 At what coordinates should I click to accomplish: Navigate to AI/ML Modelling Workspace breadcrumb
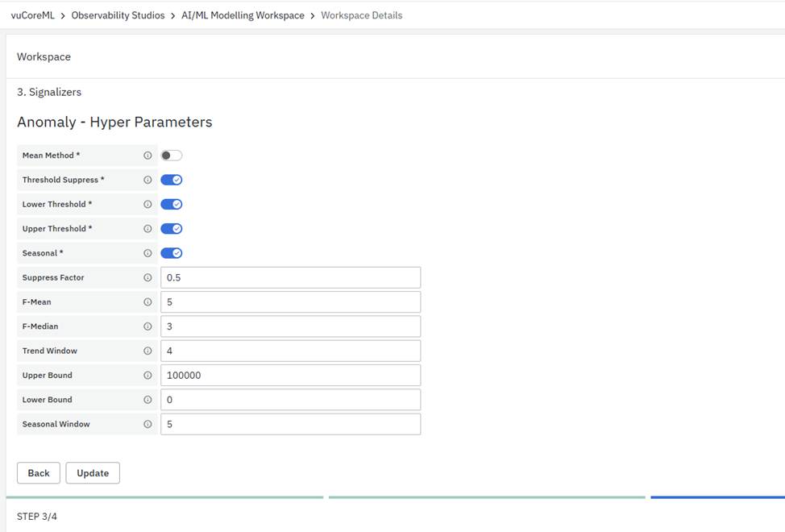[243, 15]
